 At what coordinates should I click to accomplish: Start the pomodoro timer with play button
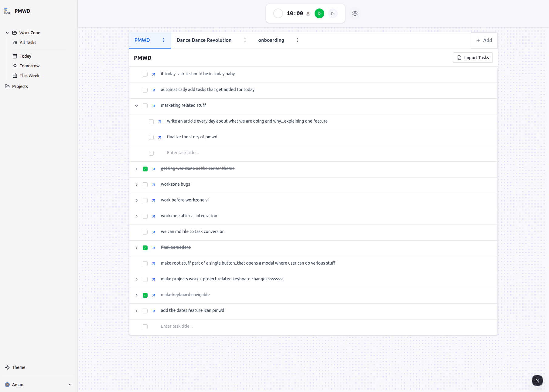click(319, 13)
